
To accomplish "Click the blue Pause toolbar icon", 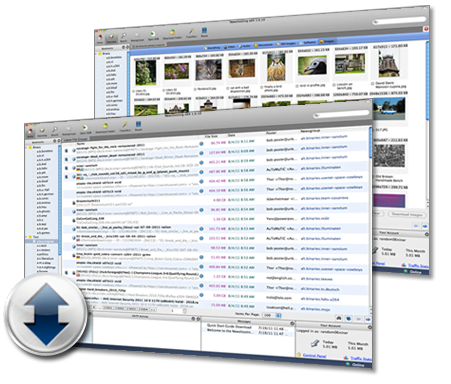I will point(138,125).
